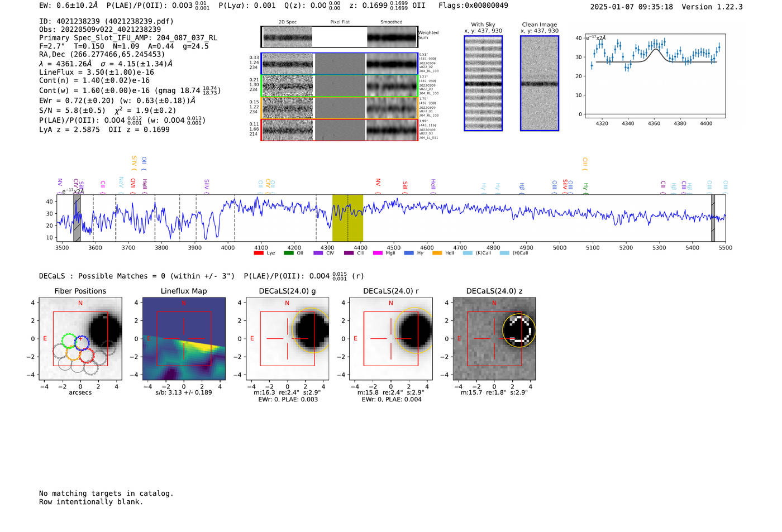Select the red-framed fiber 2D spectrum row
The image size is (782, 532).
click(340, 130)
